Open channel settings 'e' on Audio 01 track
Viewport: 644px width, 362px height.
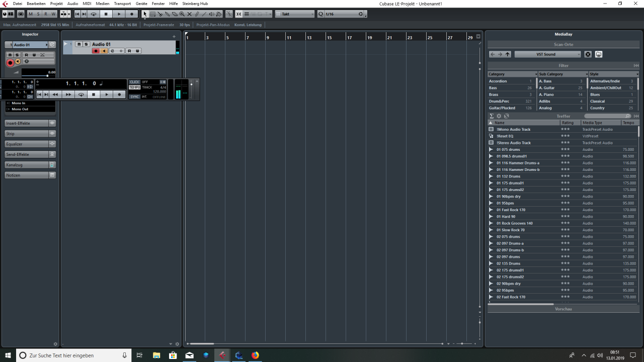pos(113,51)
